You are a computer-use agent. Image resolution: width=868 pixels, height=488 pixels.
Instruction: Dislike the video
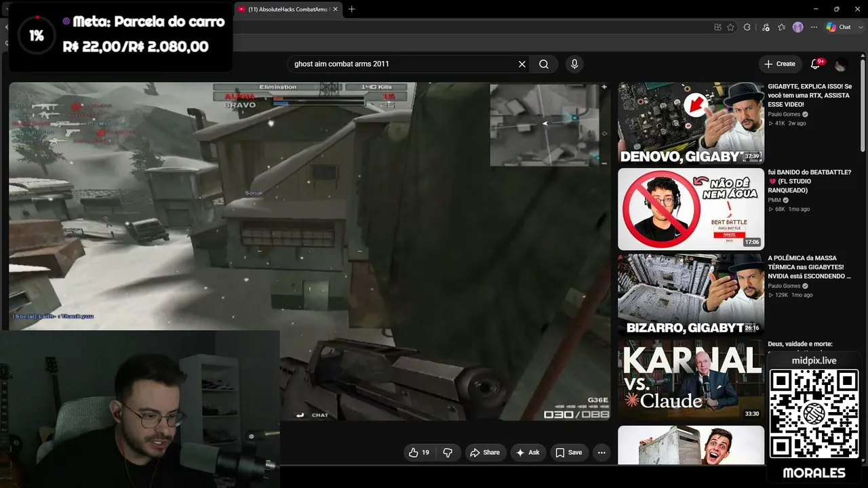pyautogui.click(x=448, y=453)
